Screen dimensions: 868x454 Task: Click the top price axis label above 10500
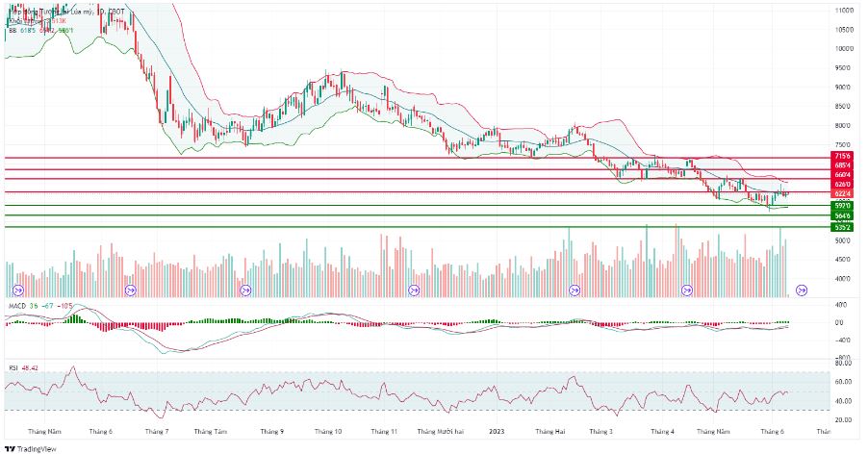coord(844,11)
